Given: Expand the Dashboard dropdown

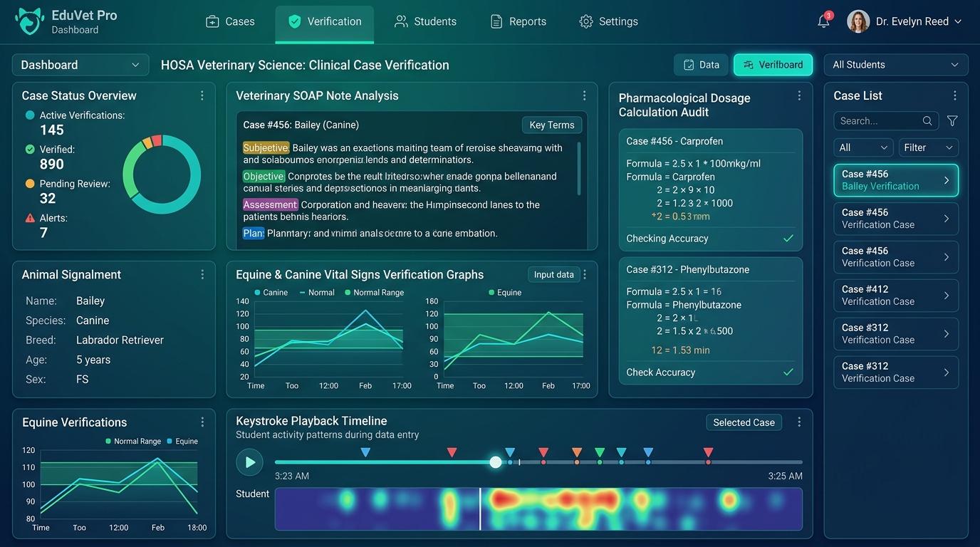Looking at the screenshot, I should (80, 65).
